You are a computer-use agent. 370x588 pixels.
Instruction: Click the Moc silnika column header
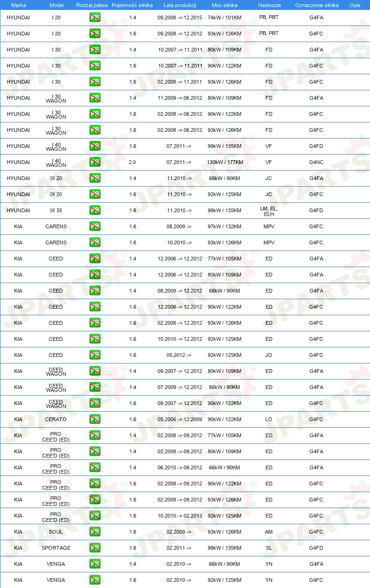click(225, 5)
